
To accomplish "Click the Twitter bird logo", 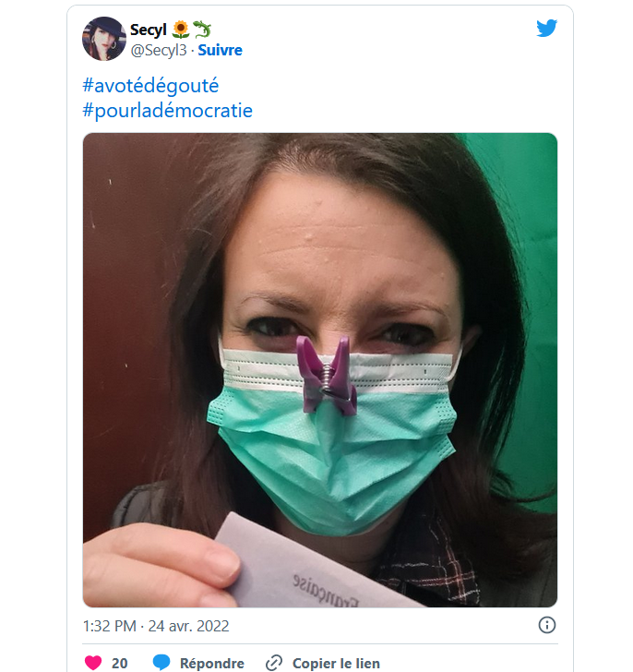I will (546, 29).
